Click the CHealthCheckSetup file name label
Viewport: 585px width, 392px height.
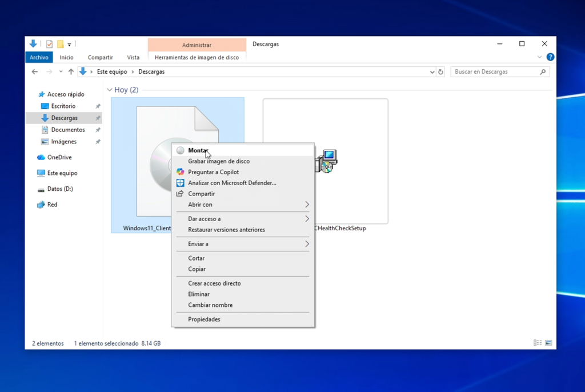pyautogui.click(x=340, y=228)
